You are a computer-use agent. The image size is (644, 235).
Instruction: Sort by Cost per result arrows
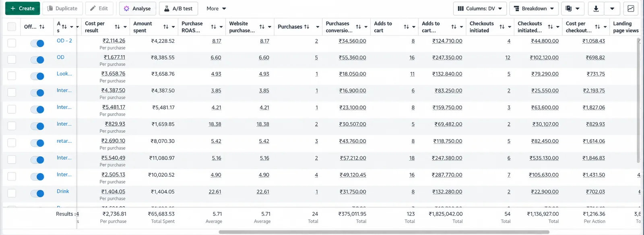pos(117,27)
